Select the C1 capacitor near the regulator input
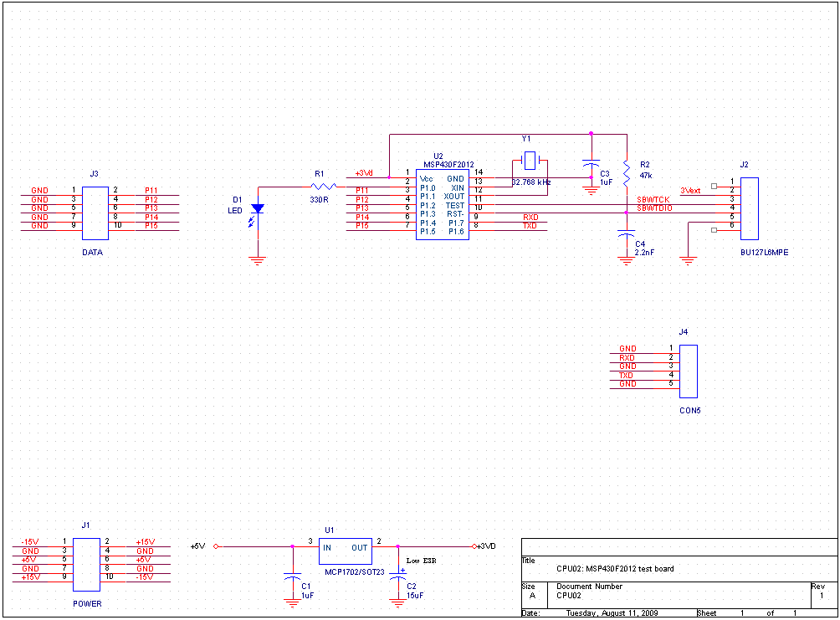Image resolution: width=840 pixels, height=620 pixels. click(x=292, y=577)
